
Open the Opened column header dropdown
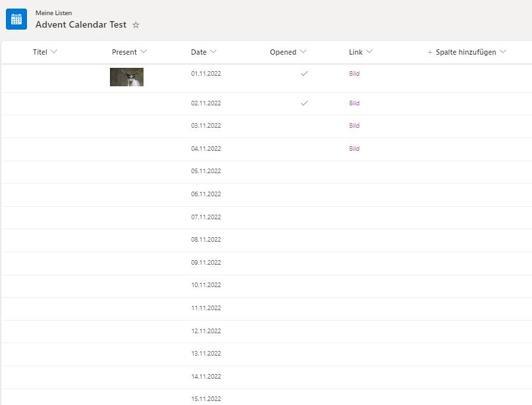[303, 51]
